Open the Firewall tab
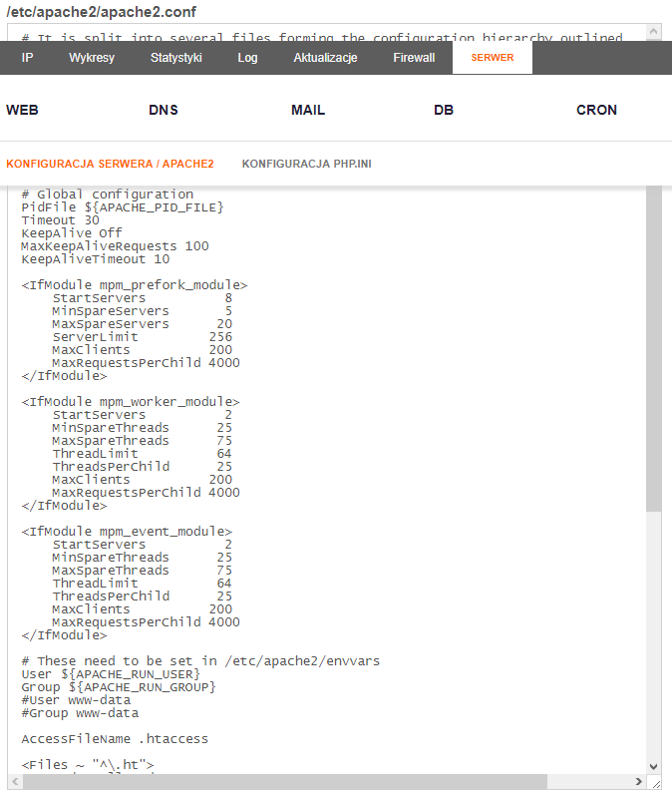This screenshot has width=672, height=794. click(x=414, y=58)
